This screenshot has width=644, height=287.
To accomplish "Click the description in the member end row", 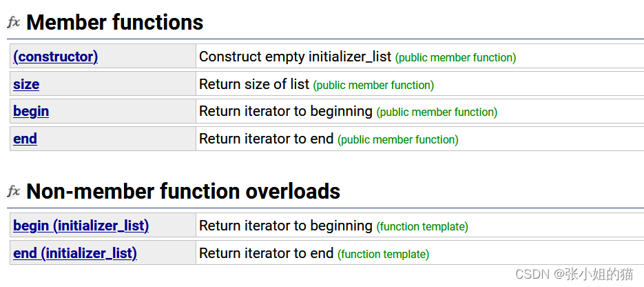I will point(267,139).
